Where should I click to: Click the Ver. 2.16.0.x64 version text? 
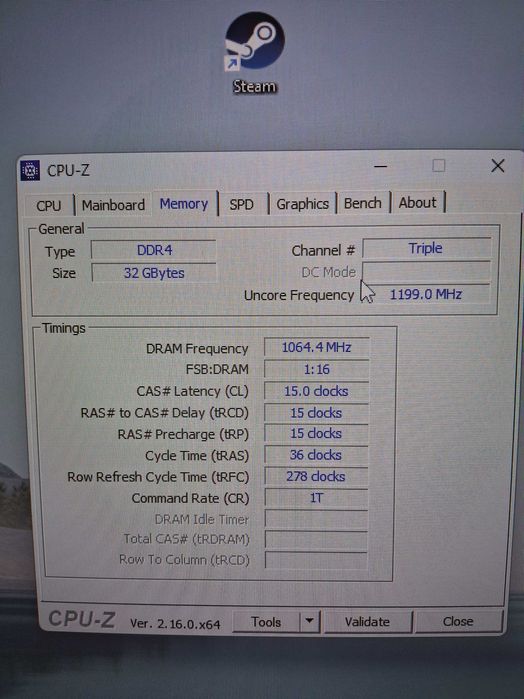175,624
